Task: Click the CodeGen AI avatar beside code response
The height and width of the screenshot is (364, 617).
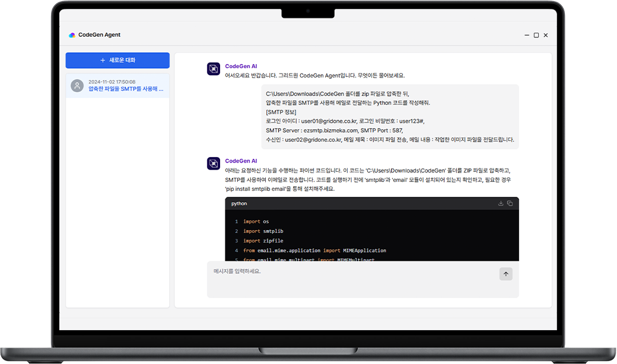Action: click(214, 163)
